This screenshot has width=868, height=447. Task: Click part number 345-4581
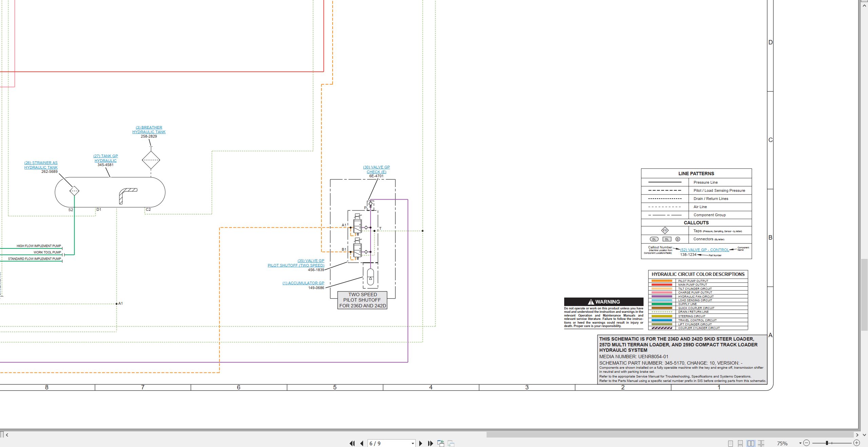coord(105,165)
